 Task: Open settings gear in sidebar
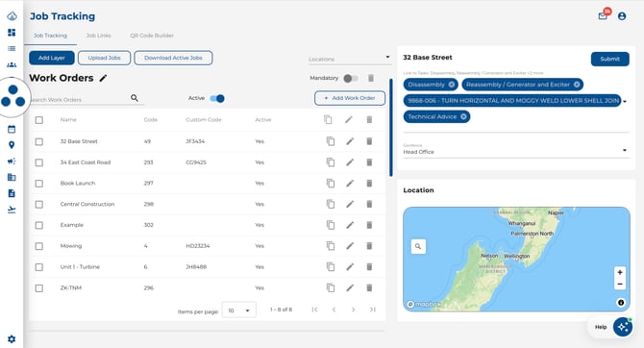pyautogui.click(x=12, y=339)
